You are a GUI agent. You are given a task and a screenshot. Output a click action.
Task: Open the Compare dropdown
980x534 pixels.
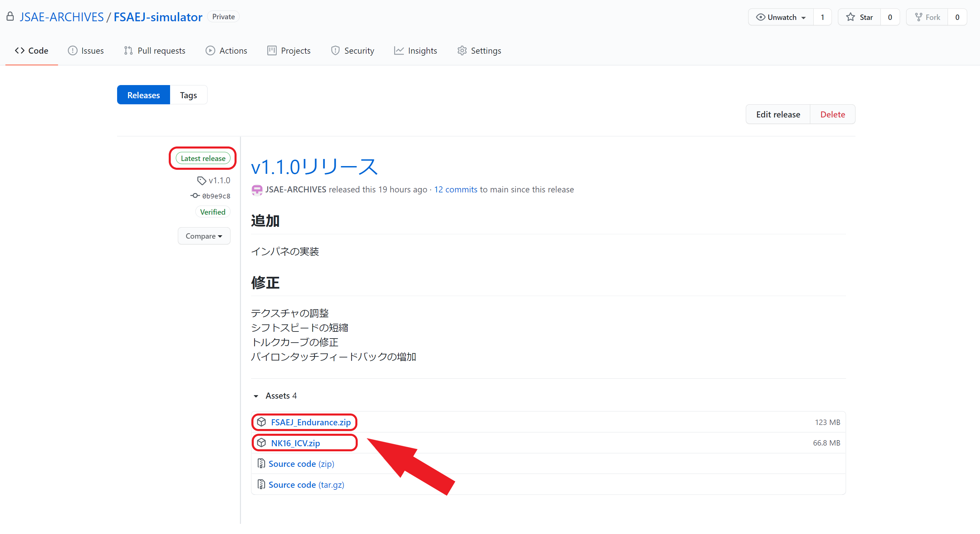(x=203, y=236)
